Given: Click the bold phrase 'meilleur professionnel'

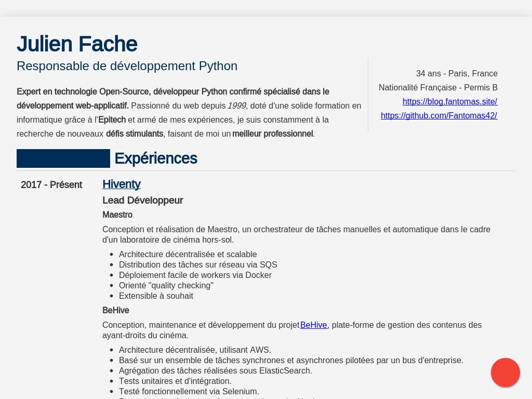Looking at the screenshot, I should pyautogui.click(x=272, y=134).
